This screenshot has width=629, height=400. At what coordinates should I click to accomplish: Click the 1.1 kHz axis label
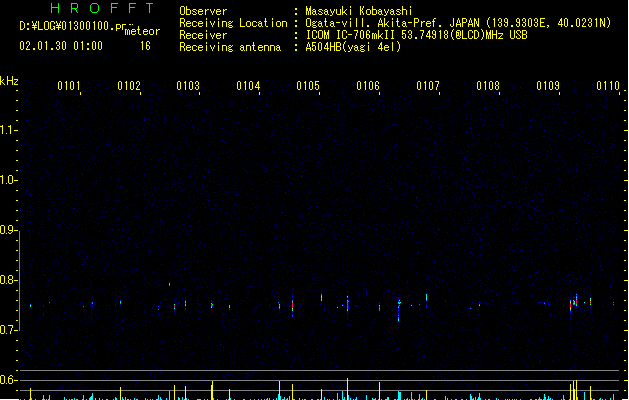point(8,130)
